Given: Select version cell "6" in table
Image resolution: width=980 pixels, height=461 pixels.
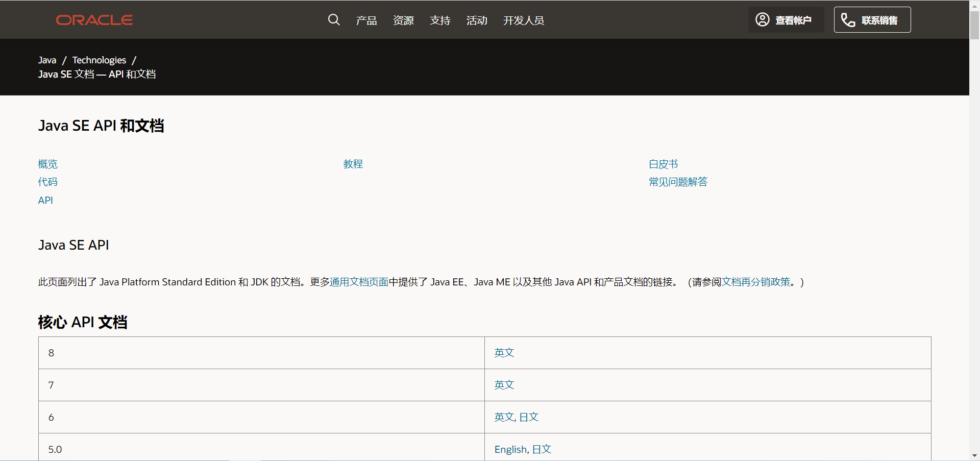Looking at the screenshot, I should pos(261,417).
